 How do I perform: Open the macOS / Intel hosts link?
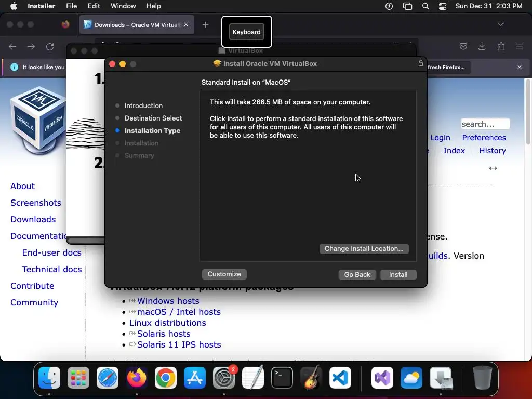click(x=179, y=312)
